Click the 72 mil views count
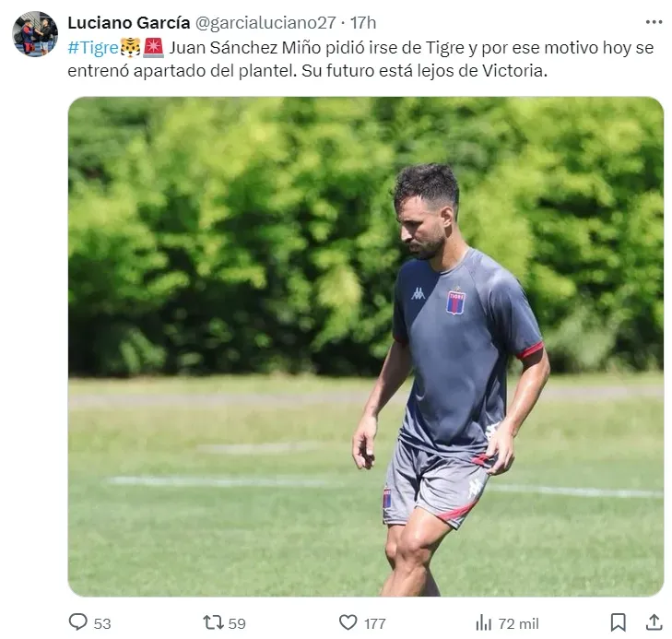The width and height of the screenshot is (672, 639). [x=518, y=623]
